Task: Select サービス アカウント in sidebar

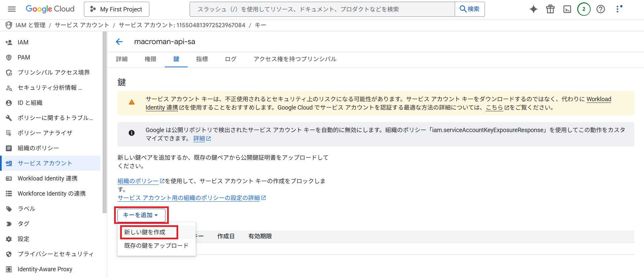Action: [50, 163]
